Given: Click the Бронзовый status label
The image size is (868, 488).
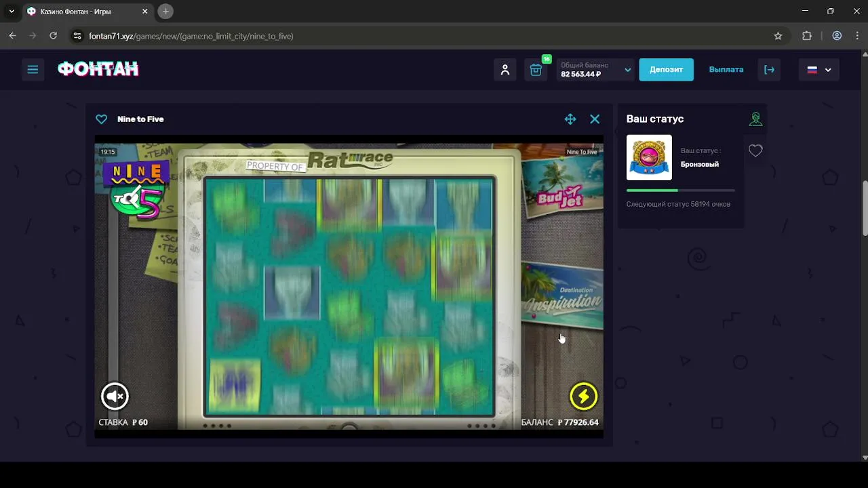Looking at the screenshot, I should (700, 164).
